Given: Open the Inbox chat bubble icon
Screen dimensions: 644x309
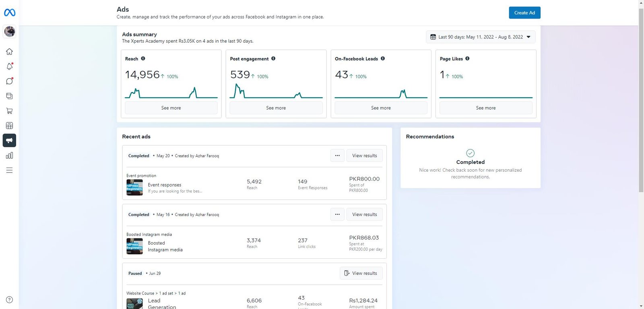Looking at the screenshot, I should 9,81.
